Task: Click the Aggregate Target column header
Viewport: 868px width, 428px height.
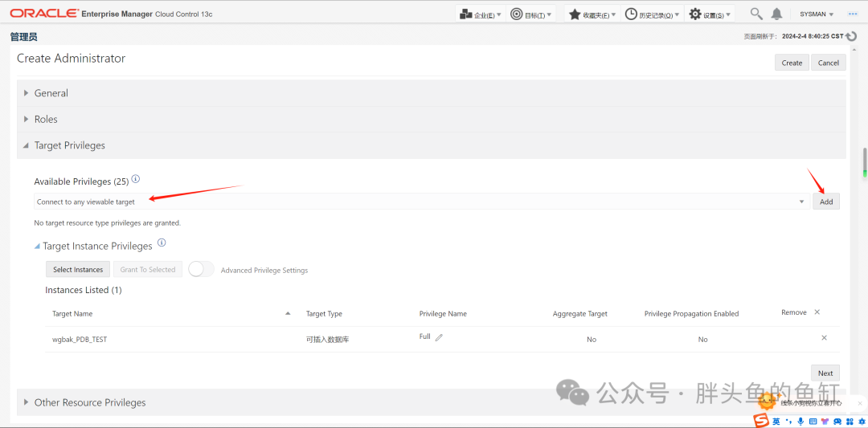Action: coord(579,313)
